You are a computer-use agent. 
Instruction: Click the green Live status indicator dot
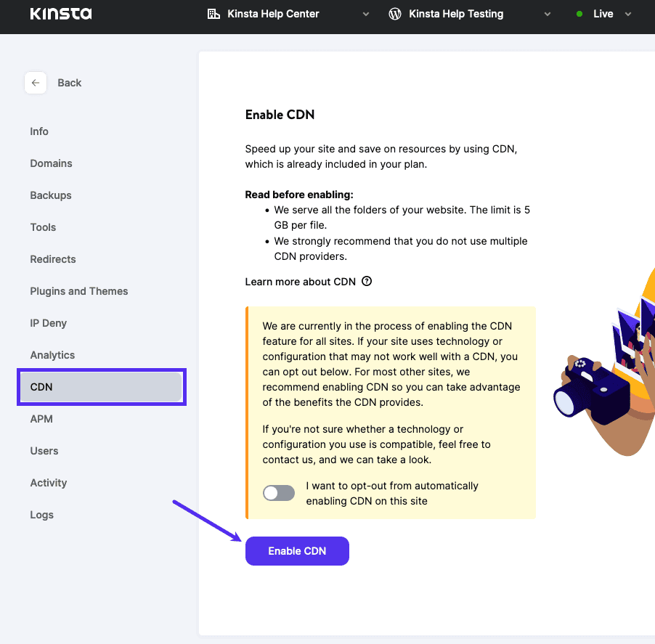(x=579, y=13)
